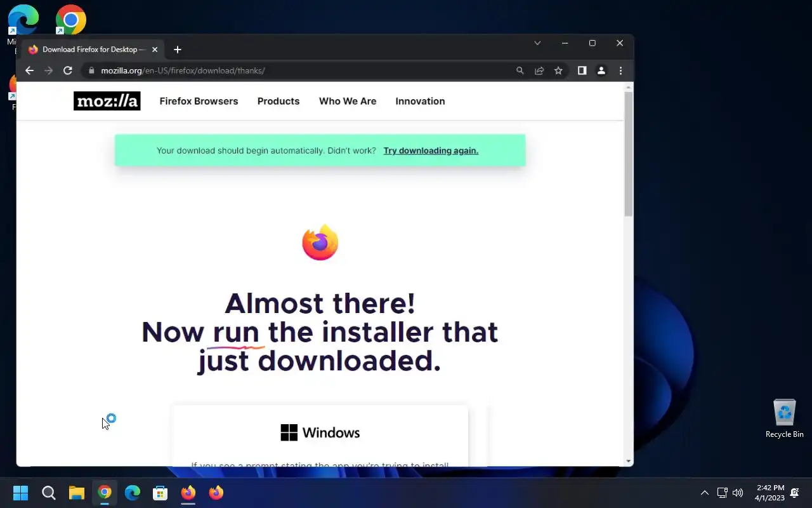Click the scrollbar up arrow
The width and height of the screenshot is (812, 508).
629,87
